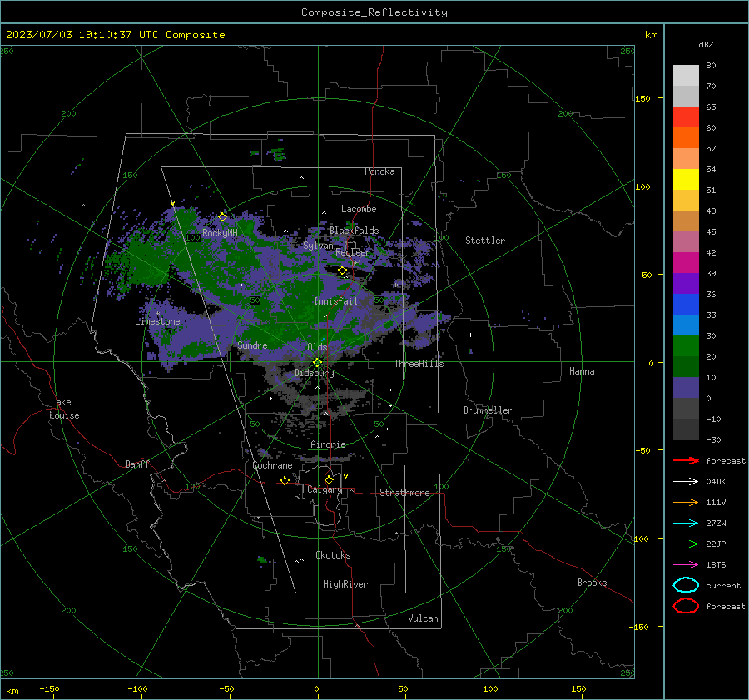The height and width of the screenshot is (700, 749).
Task: Click the 'Hanna' town label
Action: 582,371
